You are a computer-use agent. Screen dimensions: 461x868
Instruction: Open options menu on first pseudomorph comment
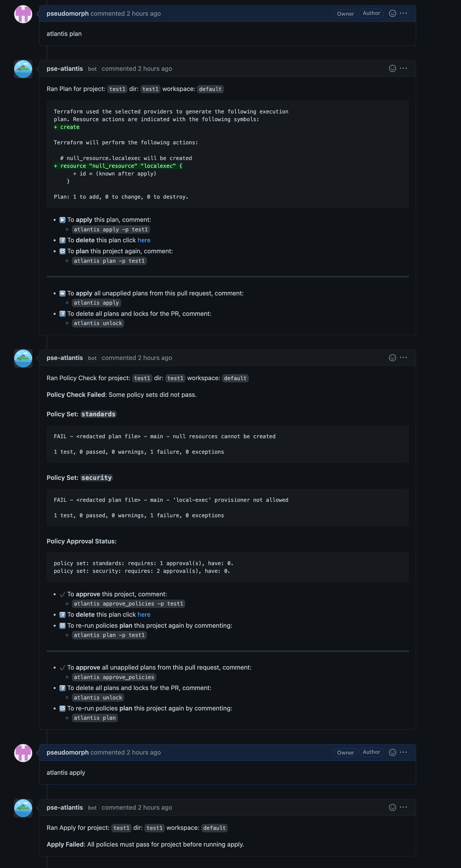click(x=403, y=13)
